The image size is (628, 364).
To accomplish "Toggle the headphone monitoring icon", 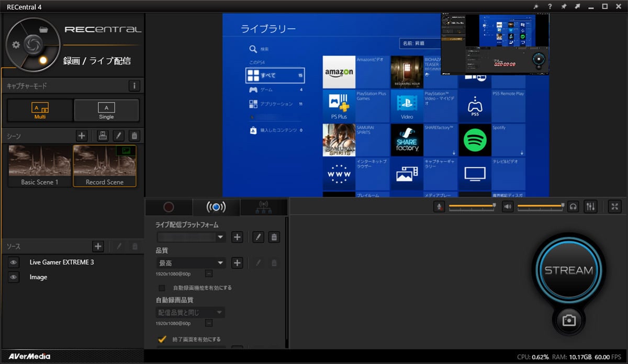I will [574, 207].
